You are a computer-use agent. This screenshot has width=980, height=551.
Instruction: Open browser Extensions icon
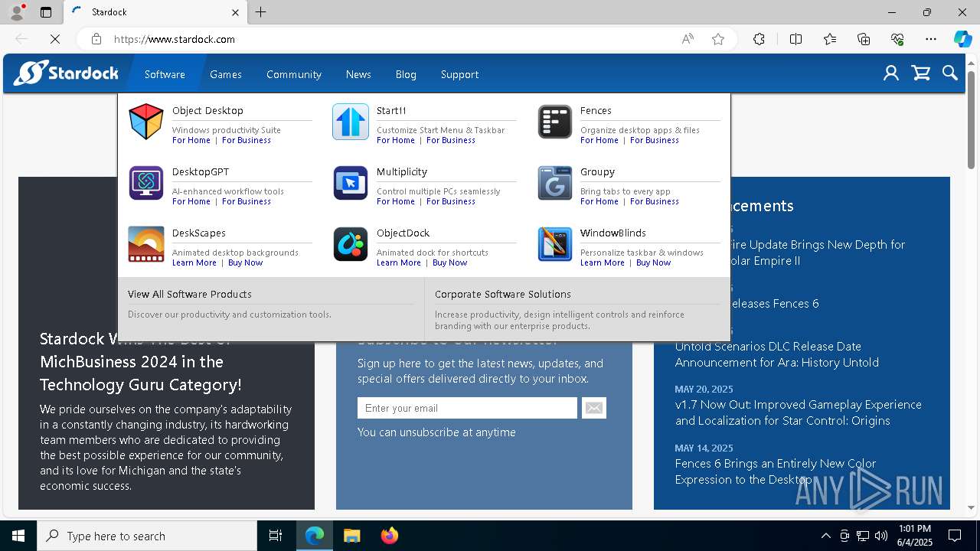coord(759,39)
